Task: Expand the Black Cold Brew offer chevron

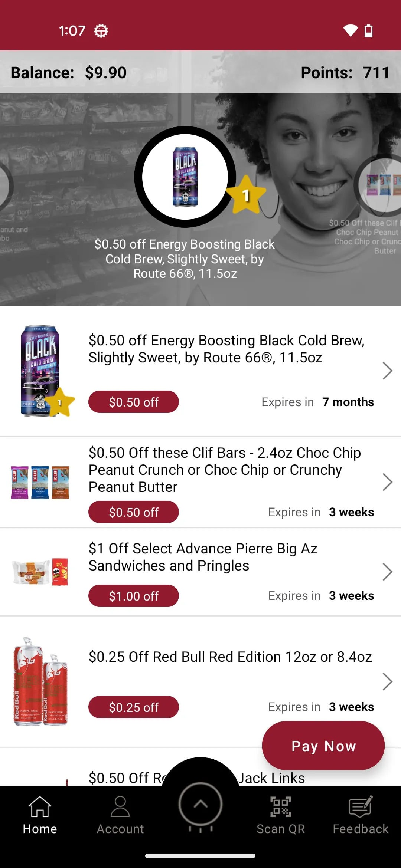Action: [x=387, y=371]
